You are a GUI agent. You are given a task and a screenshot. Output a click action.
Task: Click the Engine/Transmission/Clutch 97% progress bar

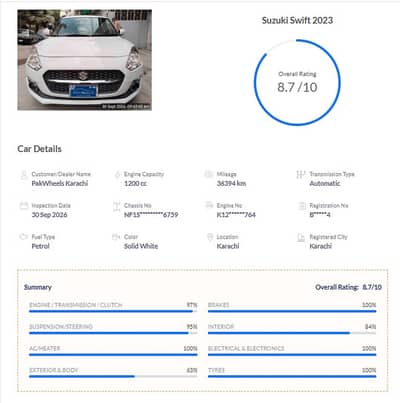tap(113, 311)
